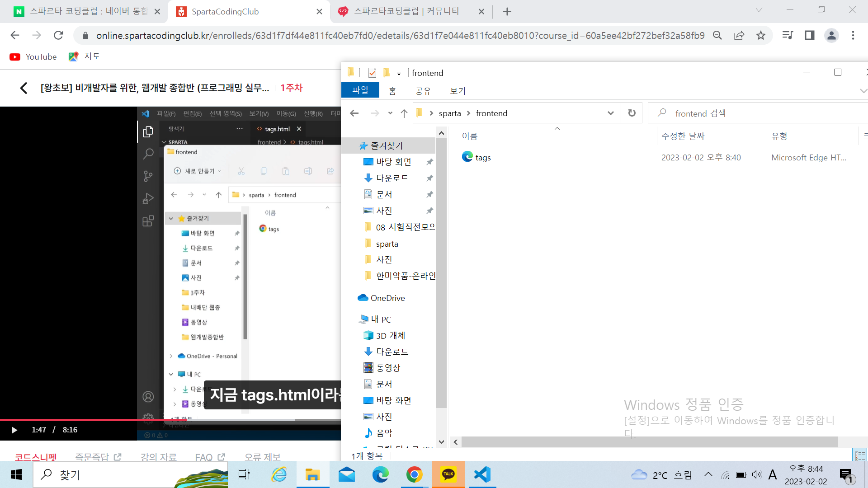Expand the Explorer address bar history dropdown
Image resolution: width=868 pixels, height=488 pixels.
pyautogui.click(x=611, y=113)
